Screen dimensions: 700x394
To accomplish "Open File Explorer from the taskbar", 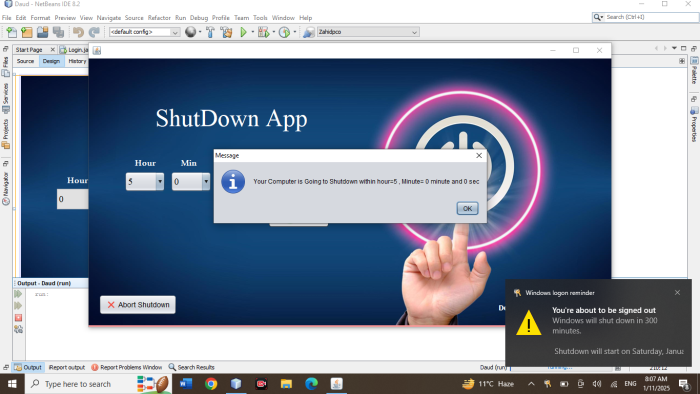I will click(286, 384).
